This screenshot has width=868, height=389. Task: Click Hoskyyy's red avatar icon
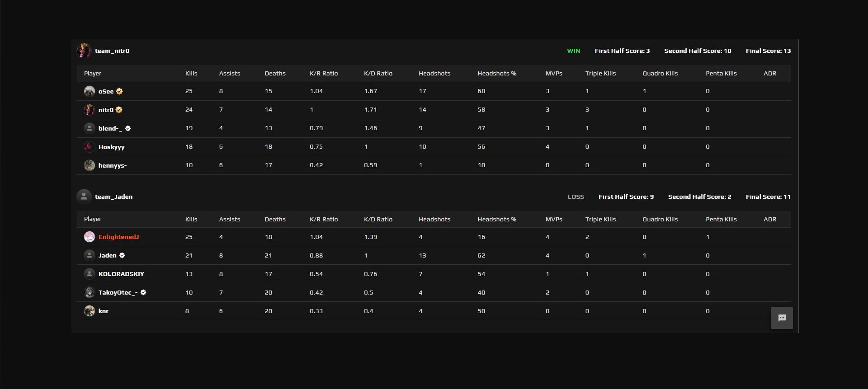pyautogui.click(x=89, y=147)
